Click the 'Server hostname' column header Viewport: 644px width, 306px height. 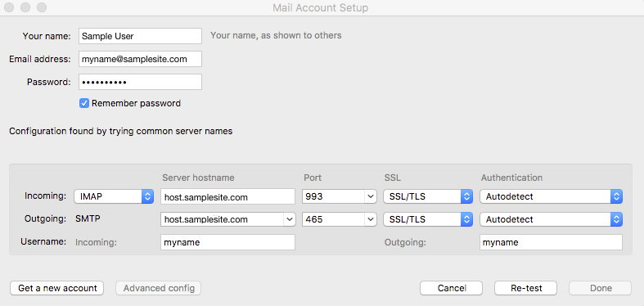point(198,178)
